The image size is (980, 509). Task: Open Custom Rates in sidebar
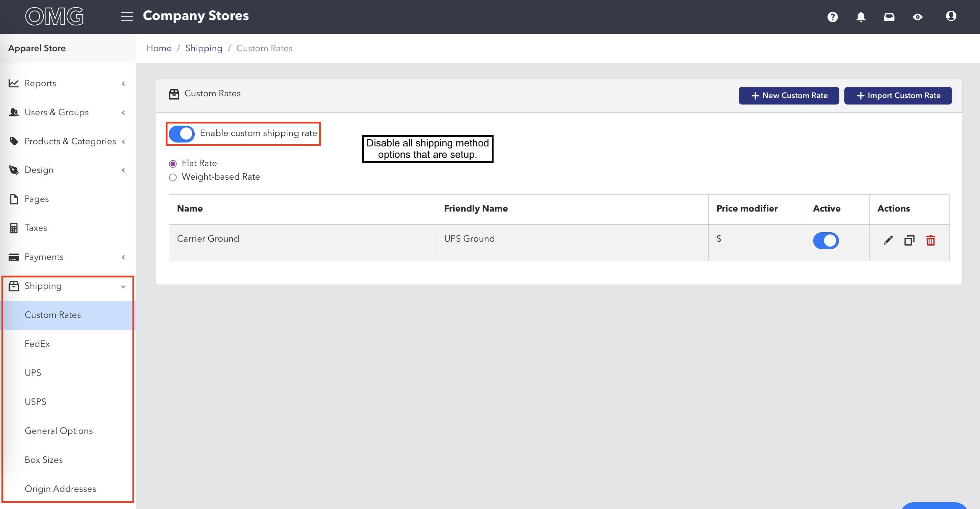coord(68,315)
